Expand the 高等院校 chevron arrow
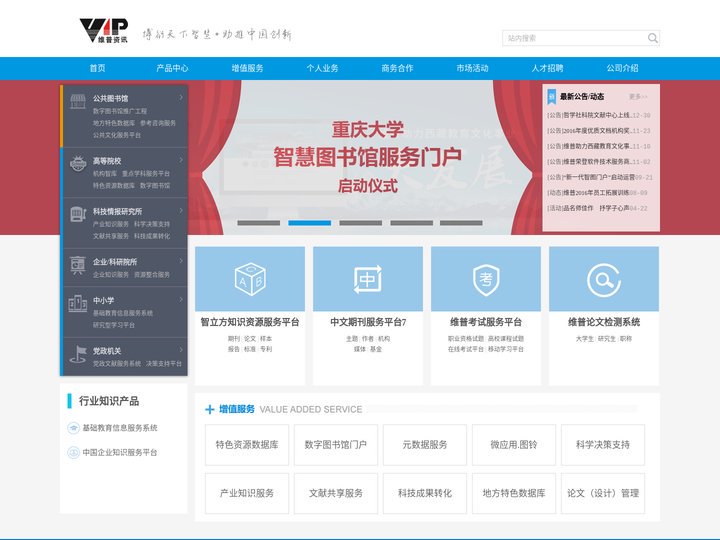720x540 pixels. pyautogui.click(x=181, y=160)
